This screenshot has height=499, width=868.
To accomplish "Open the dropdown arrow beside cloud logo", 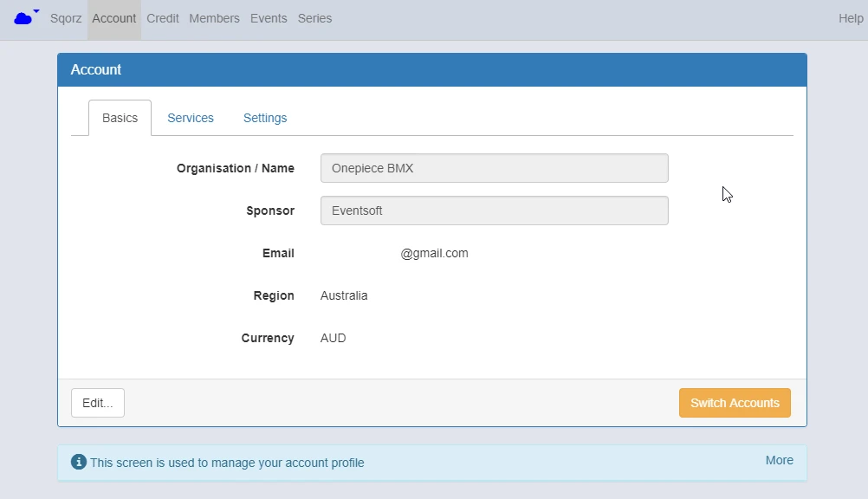I will click(x=36, y=10).
